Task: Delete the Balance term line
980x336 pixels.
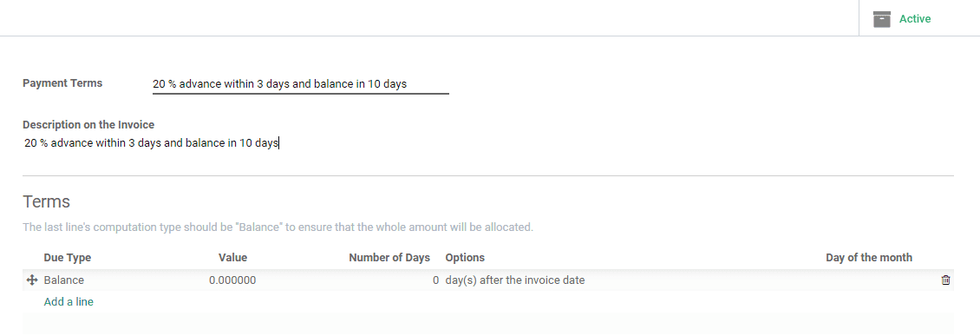Action: coord(945,280)
